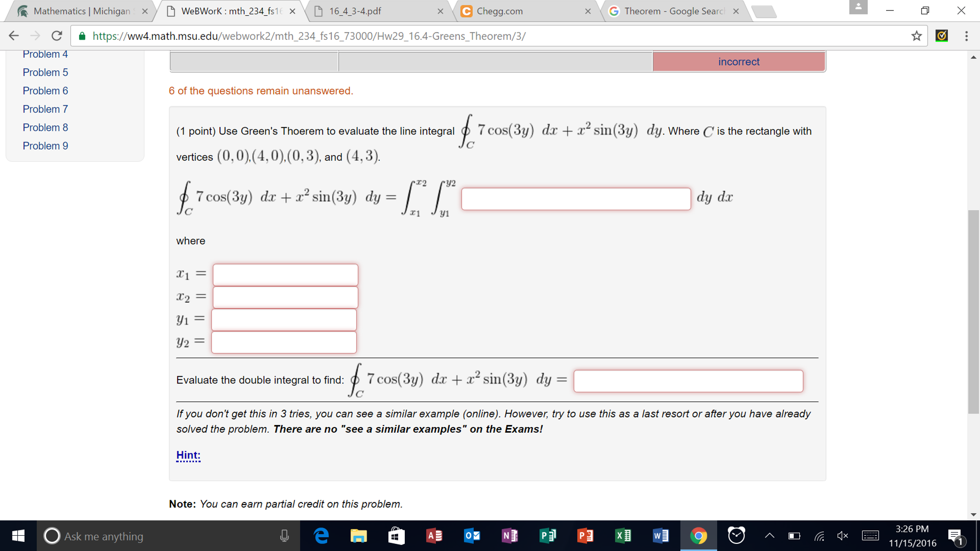The image size is (980, 551).
Task: Open Outlook from the taskbar
Action: pyautogui.click(x=472, y=536)
